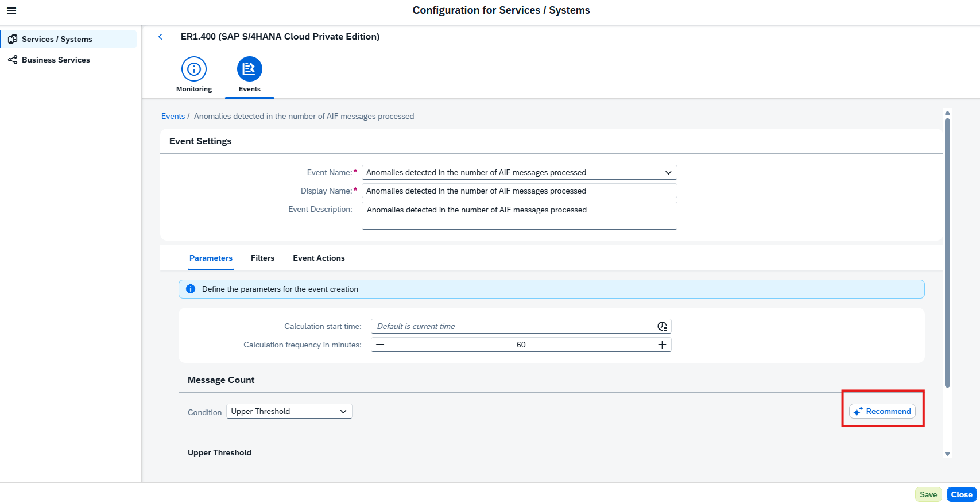The width and height of the screenshot is (980, 503).
Task: Decrease calculation frequency with minus icon
Action: [x=380, y=345]
